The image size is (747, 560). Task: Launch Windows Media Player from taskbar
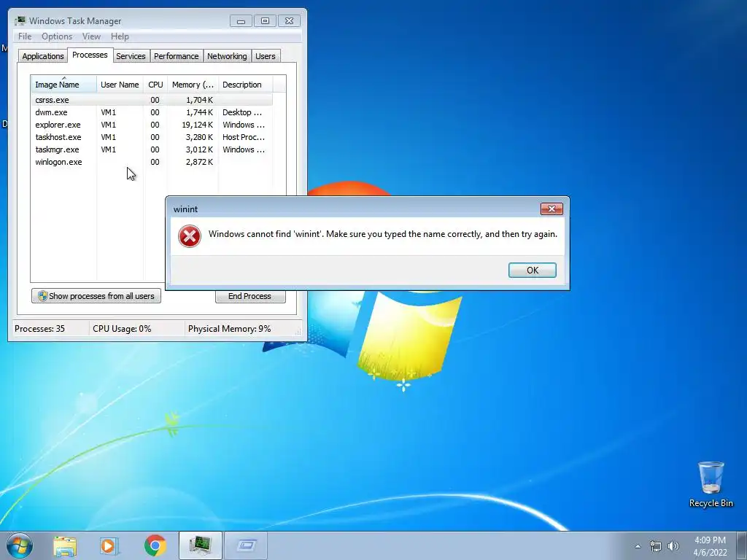[109, 545]
